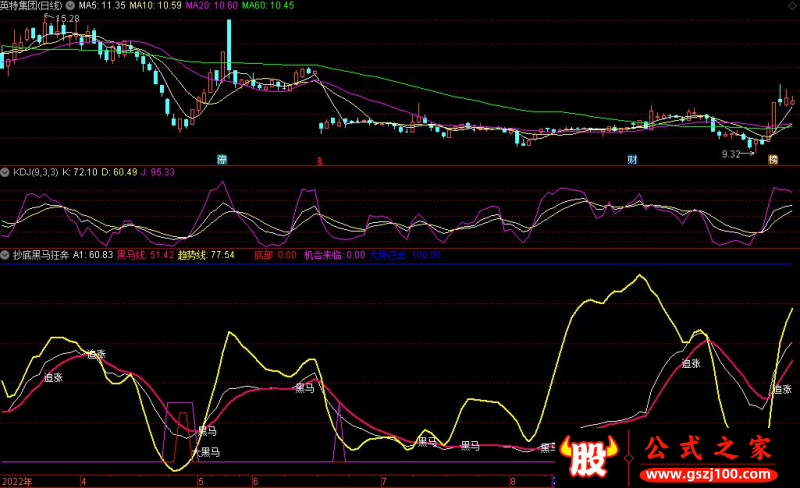Click the 15.28 high price label
Image resolution: width=800 pixels, height=488 pixels.
[67, 19]
